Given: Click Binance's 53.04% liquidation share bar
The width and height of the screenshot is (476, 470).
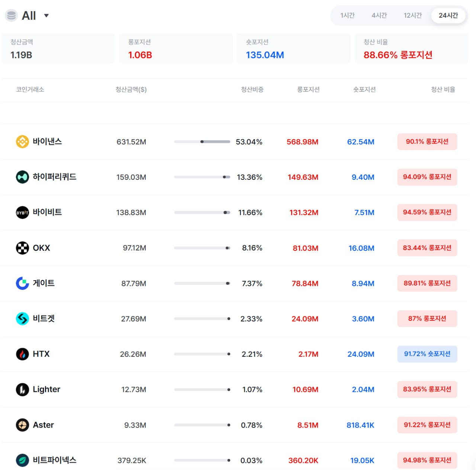Looking at the screenshot, I should [202, 142].
